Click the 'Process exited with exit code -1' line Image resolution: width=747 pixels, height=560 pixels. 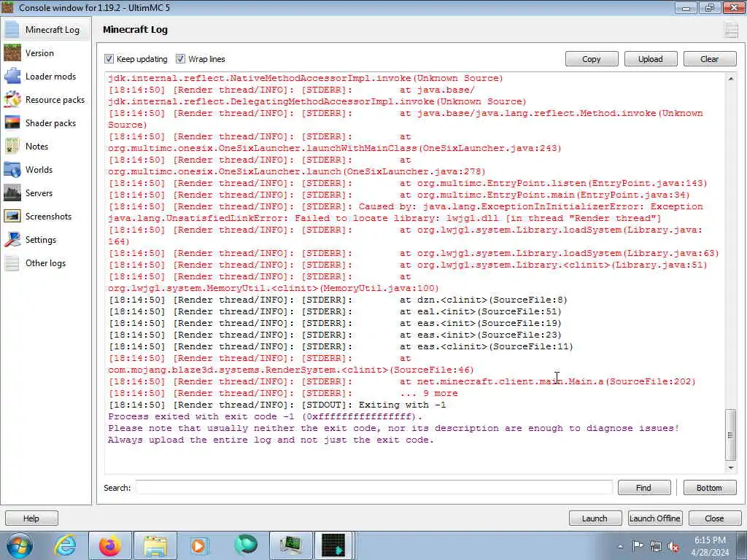click(x=265, y=416)
